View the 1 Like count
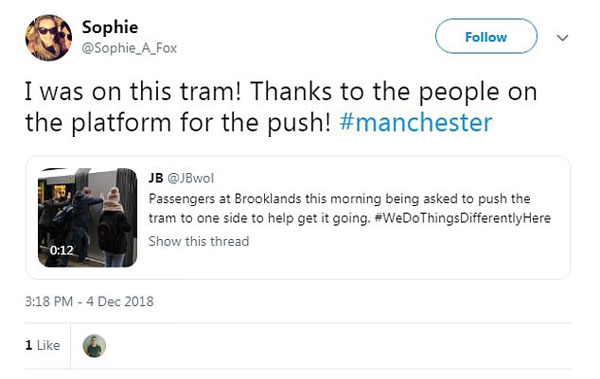The image size is (600, 379). point(42,345)
